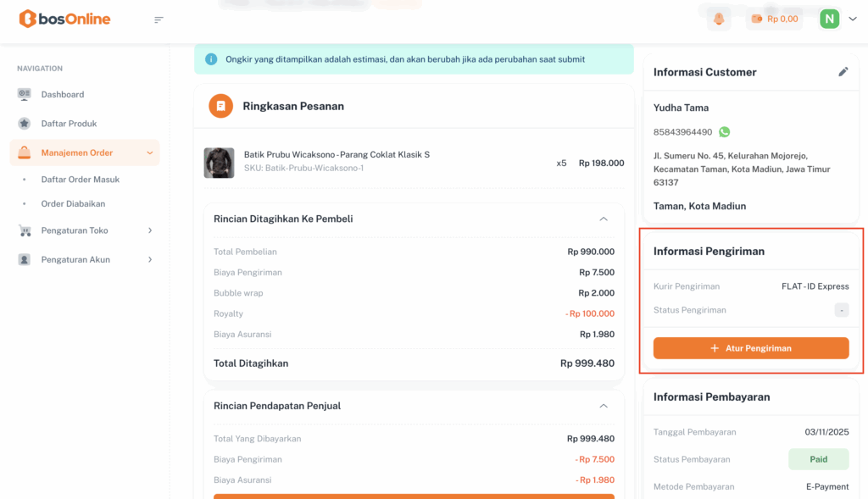868x499 pixels.
Task: Select Order Diabaikan submenu
Action: tap(73, 204)
